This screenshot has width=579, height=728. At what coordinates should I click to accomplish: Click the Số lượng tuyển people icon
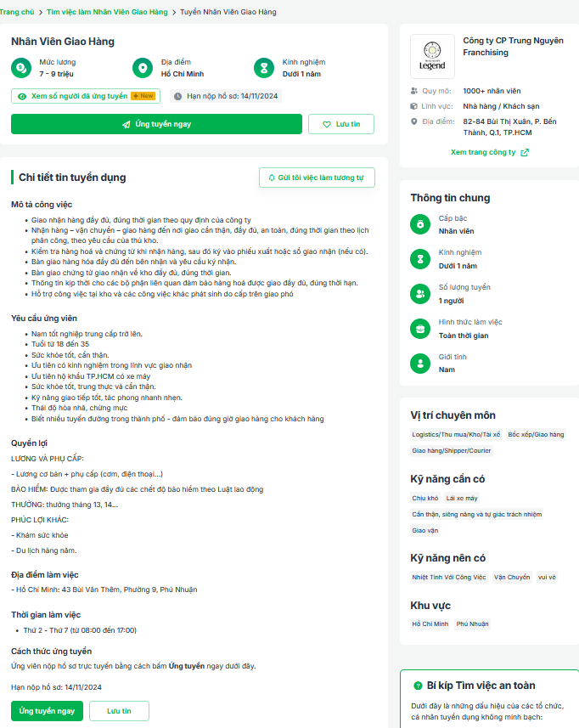[420, 294]
